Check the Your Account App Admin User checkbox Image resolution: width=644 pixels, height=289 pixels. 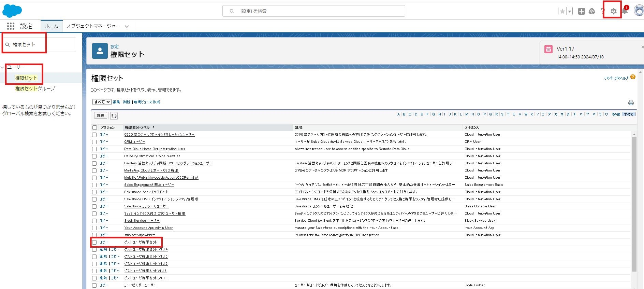click(94, 228)
